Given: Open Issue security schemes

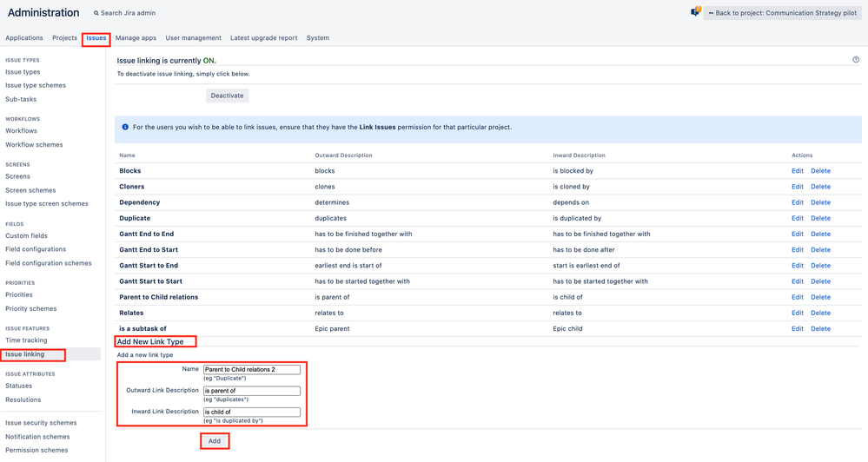Looking at the screenshot, I should click(x=41, y=423).
